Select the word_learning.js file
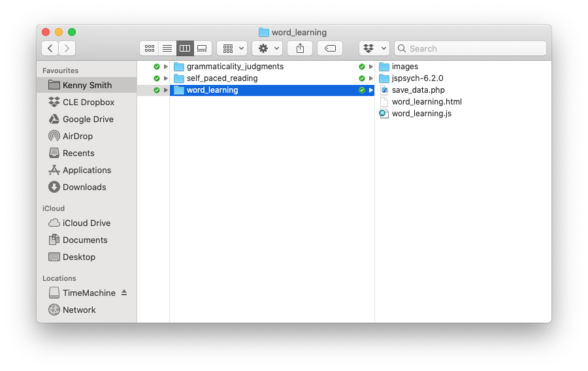The height and width of the screenshot is (371, 588). [x=421, y=114]
